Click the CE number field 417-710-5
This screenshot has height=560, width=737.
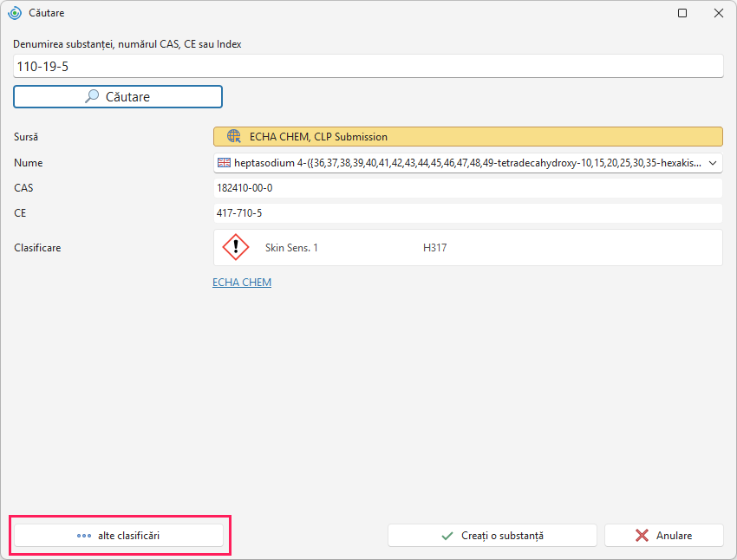coord(467,213)
